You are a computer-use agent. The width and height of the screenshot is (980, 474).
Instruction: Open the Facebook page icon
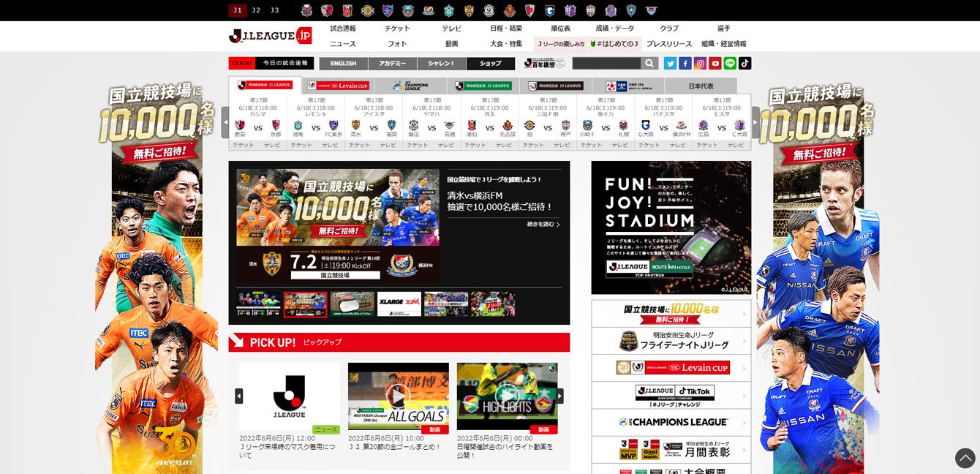685,64
